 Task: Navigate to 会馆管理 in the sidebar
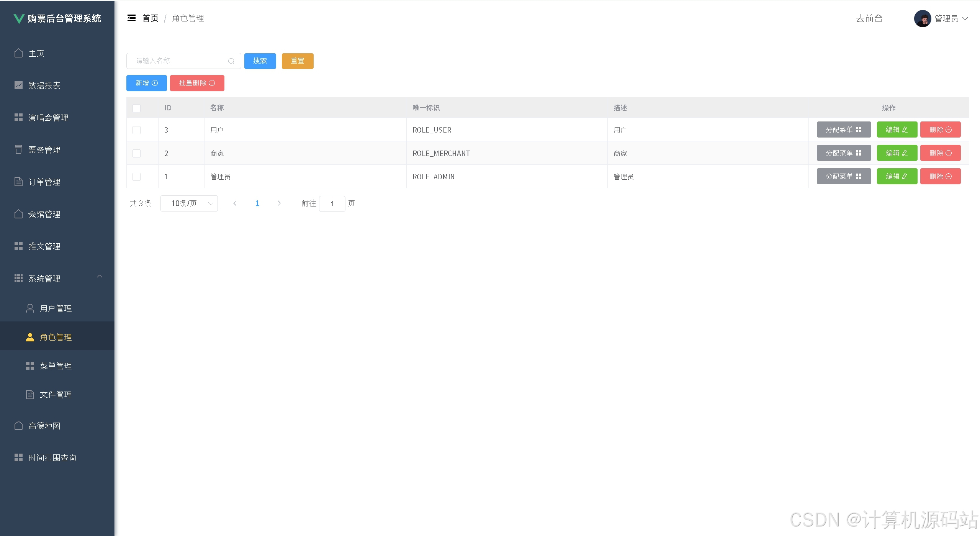point(57,214)
